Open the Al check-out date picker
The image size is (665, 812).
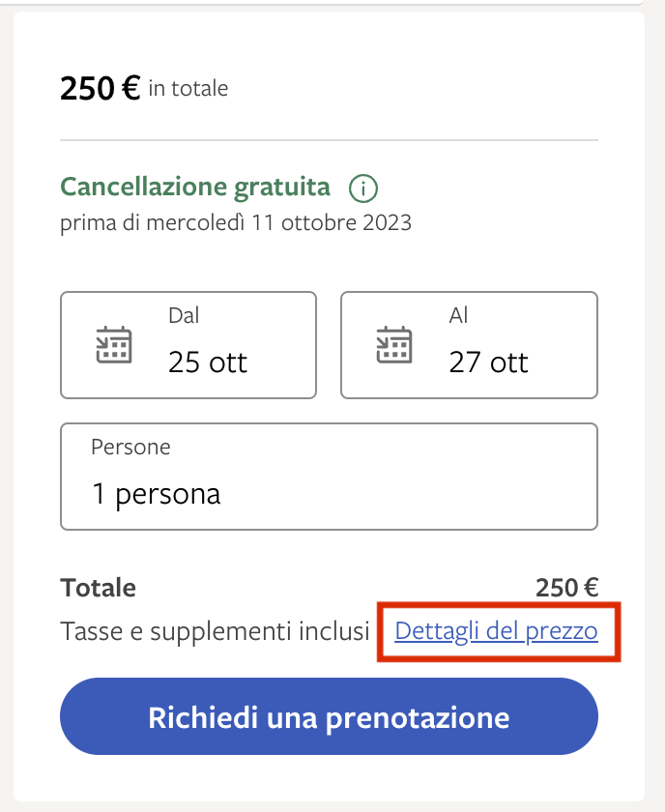[469, 345]
